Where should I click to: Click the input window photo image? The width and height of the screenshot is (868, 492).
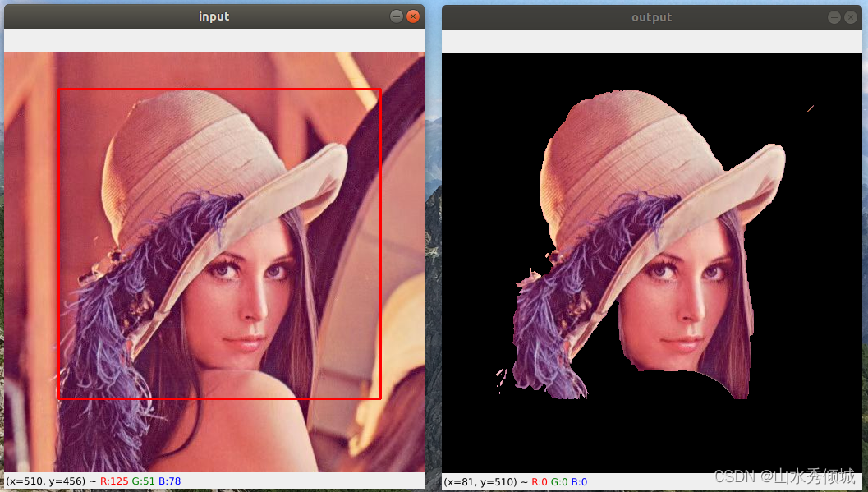tap(214, 262)
